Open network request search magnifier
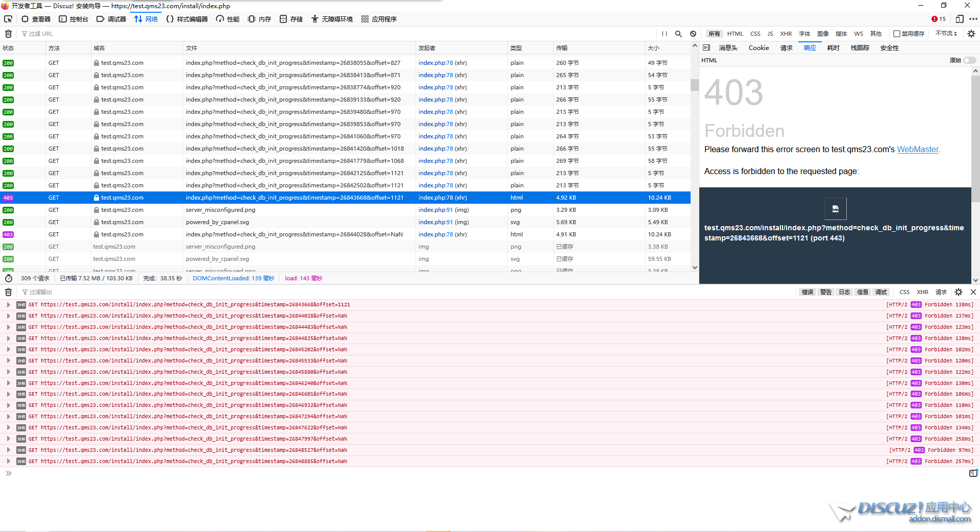980x532 pixels. pyautogui.click(x=678, y=34)
